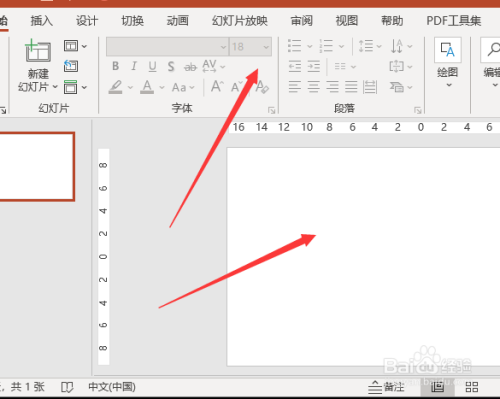Align text left

(x=295, y=87)
